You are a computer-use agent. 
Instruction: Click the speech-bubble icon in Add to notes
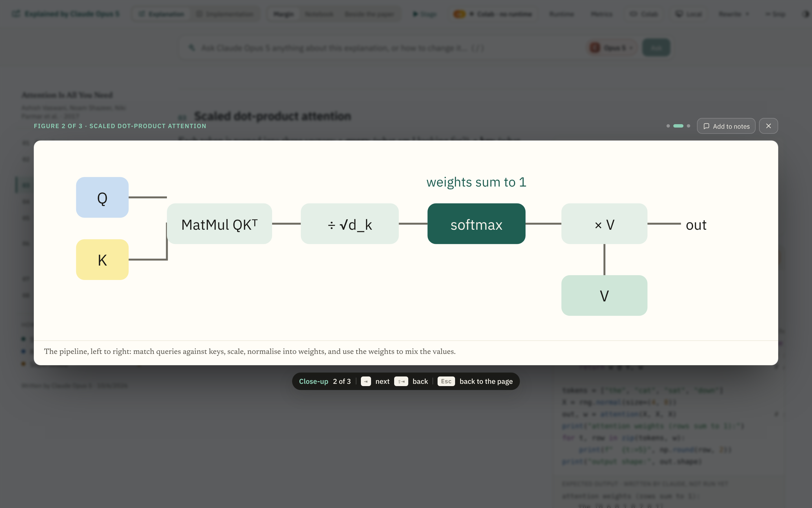click(x=706, y=126)
